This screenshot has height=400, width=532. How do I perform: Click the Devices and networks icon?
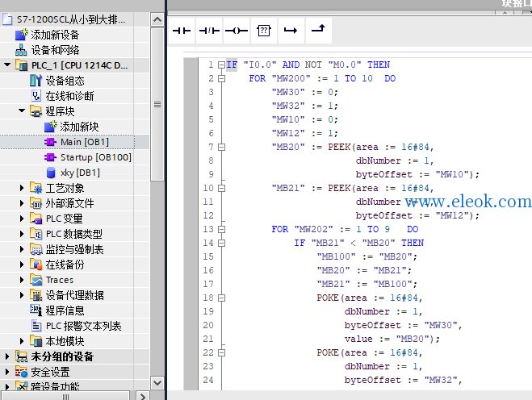point(21,50)
